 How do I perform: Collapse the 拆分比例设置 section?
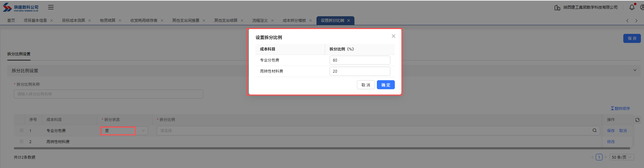pyautogui.click(x=634, y=71)
